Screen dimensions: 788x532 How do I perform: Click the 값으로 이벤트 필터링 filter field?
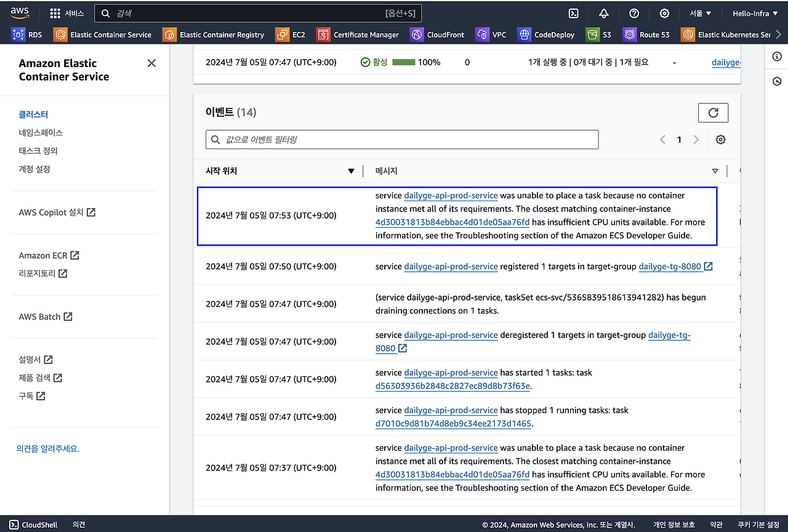coord(402,140)
